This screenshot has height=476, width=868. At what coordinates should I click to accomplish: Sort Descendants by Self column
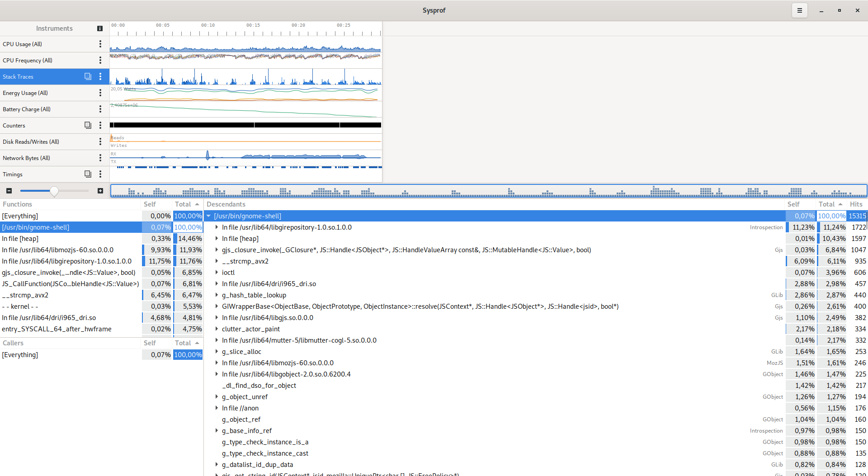pos(801,204)
